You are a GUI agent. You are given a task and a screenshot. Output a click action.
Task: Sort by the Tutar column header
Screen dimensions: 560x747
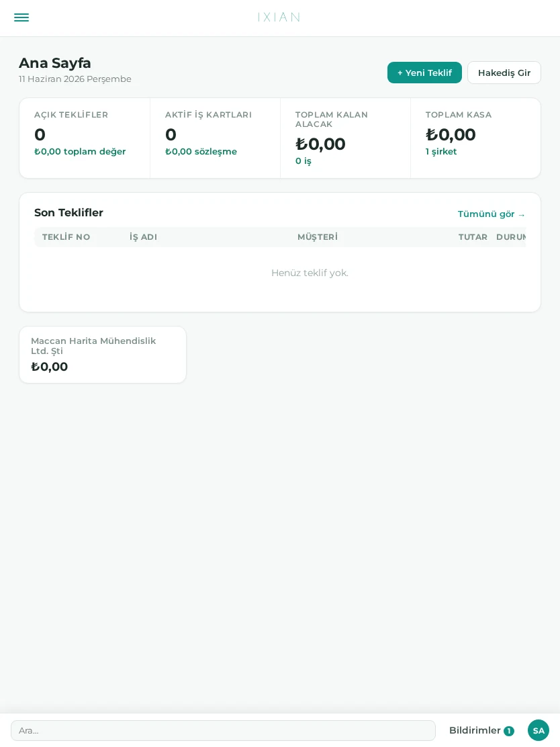pos(473,237)
